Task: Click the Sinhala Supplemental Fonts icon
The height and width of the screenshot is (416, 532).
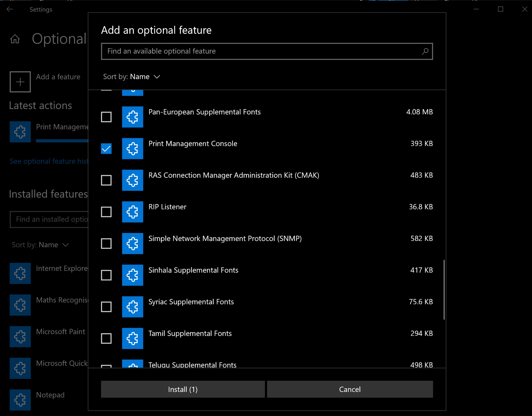Action: pyautogui.click(x=132, y=275)
